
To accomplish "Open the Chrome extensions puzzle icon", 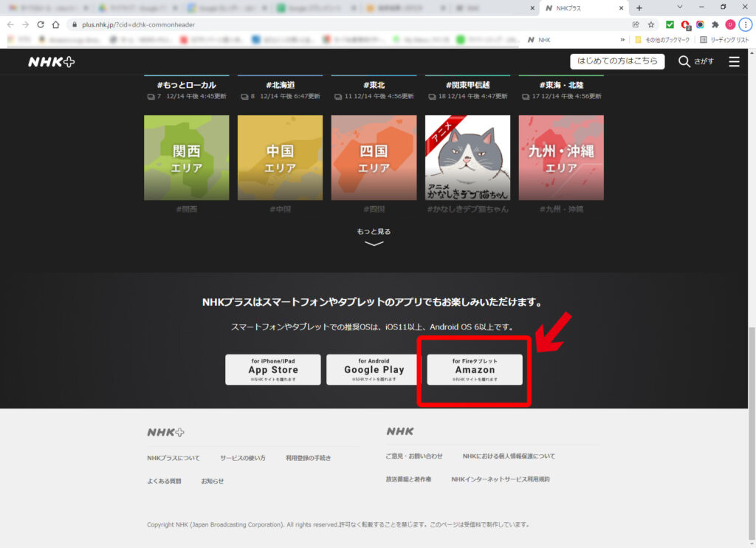I will [715, 24].
